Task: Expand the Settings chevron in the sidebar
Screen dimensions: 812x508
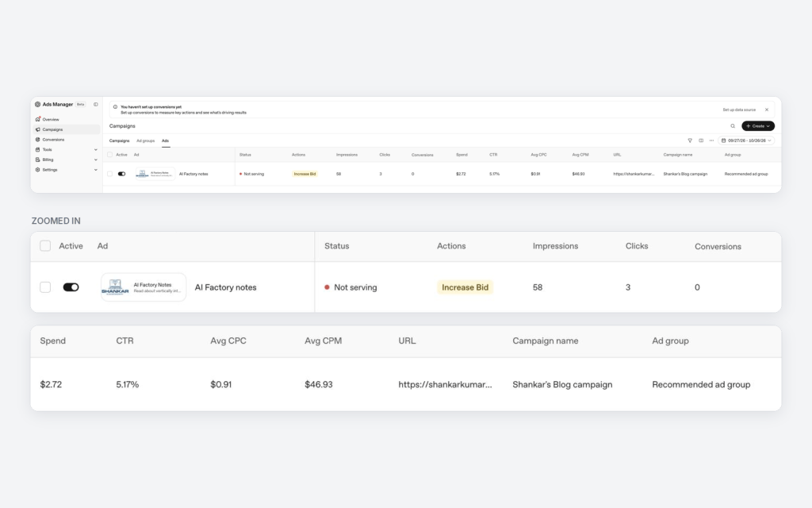Action: 96,170
